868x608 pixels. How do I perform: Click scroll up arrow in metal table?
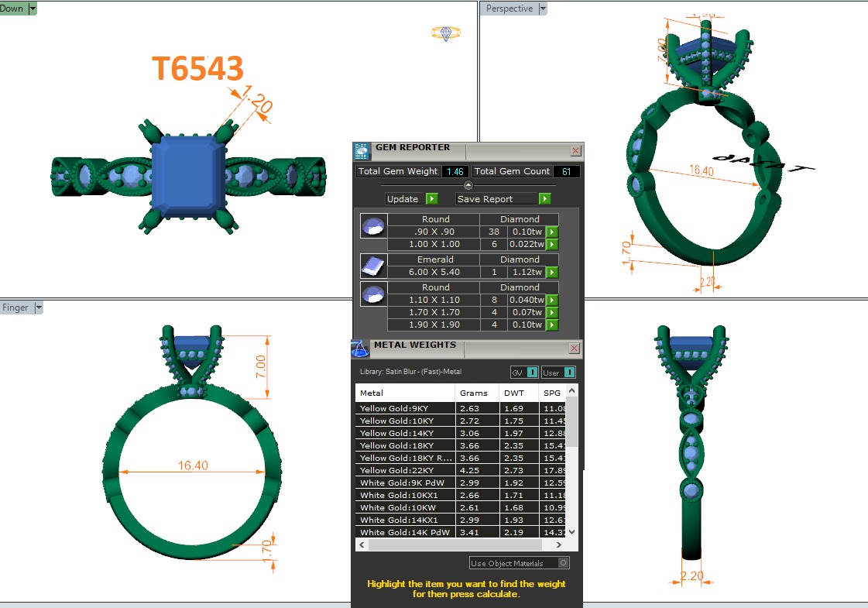coord(572,390)
